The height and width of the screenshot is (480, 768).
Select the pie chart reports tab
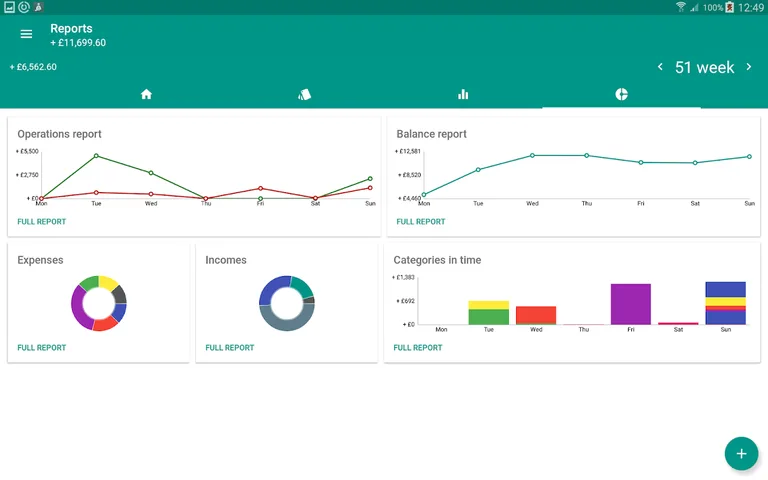click(x=621, y=94)
